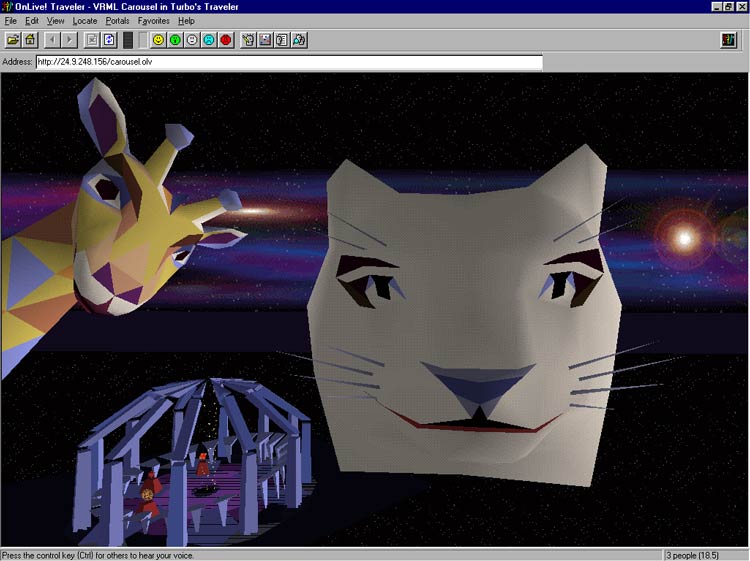Click the stop loading icon
Image resolution: width=750 pixels, height=561 pixels.
(x=92, y=40)
